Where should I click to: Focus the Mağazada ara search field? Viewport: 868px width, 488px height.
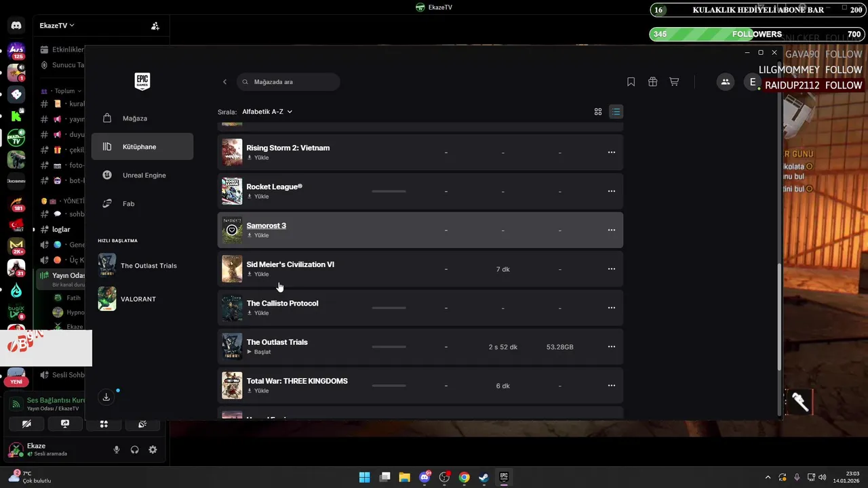(288, 82)
